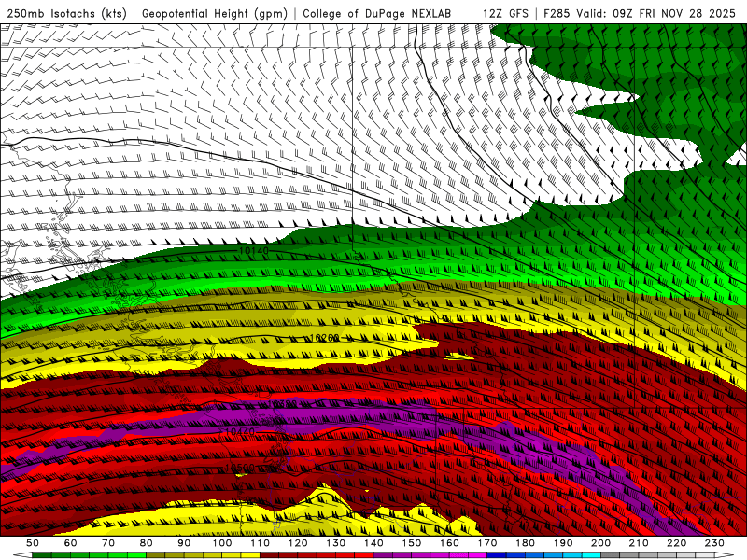The image size is (747, 560).
Task: Click the 230 value on the color scale
Action: [x=714, y=543]
